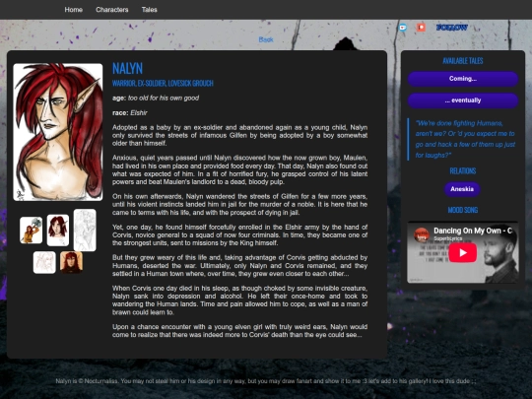Open the dark orange portrait thumbnail
The image size is (532, 399).
click(71, 262)
